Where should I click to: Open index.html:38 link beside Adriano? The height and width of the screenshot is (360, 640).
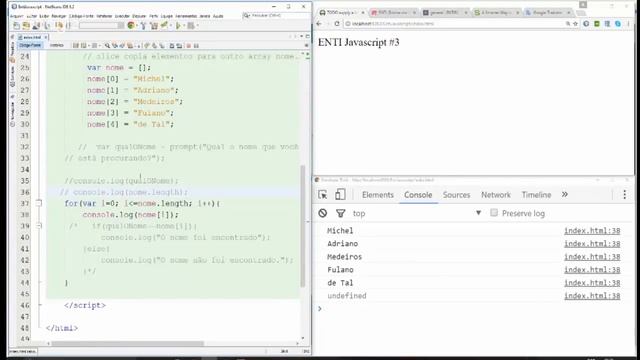click(592, 244)
